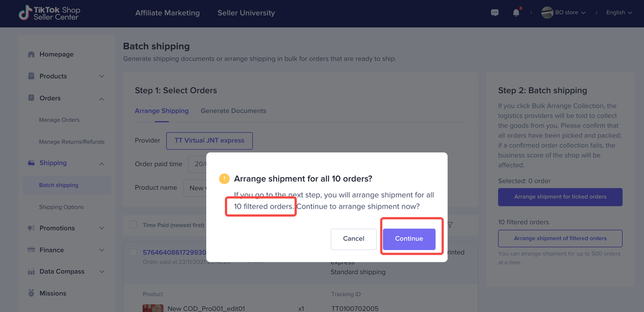This screenshot has height=312, width=644.
Task: Open the notification bell
Action: pyautogui.click(x=516, y=13)
